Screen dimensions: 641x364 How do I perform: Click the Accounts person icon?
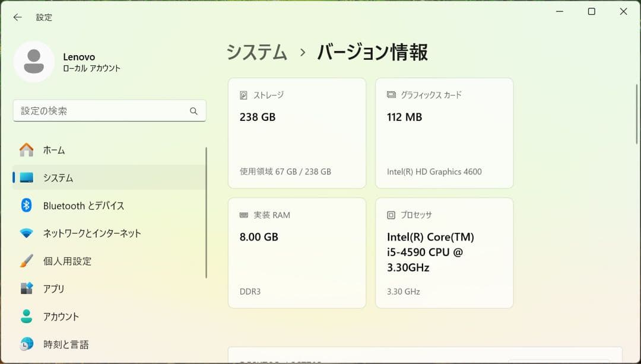[27, 317]
